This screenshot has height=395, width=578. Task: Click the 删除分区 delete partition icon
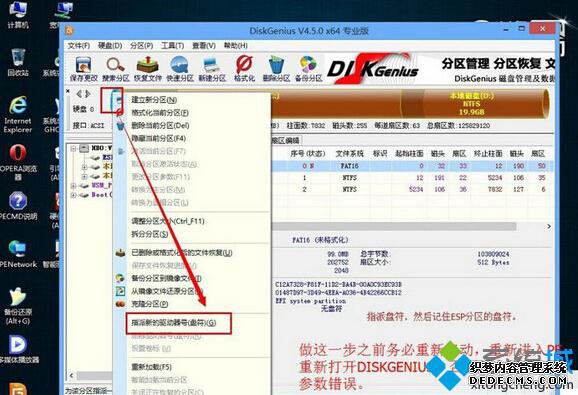point(276,69)
